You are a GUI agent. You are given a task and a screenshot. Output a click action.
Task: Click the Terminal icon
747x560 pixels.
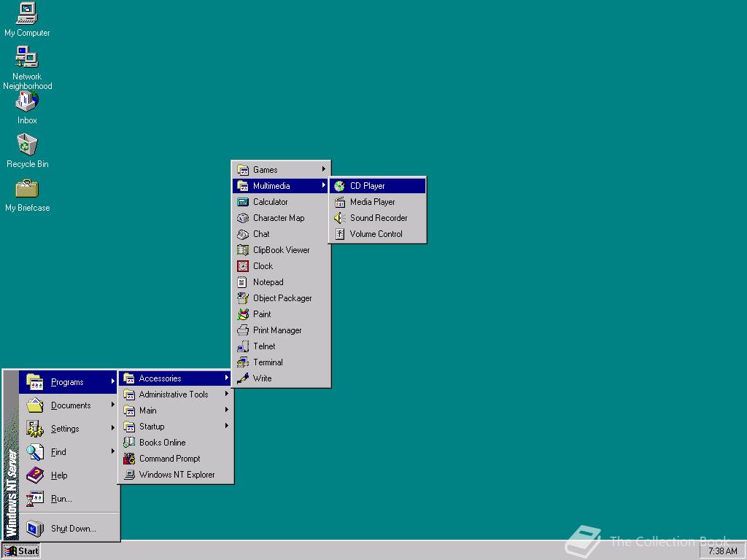click(x=243, y=362)
